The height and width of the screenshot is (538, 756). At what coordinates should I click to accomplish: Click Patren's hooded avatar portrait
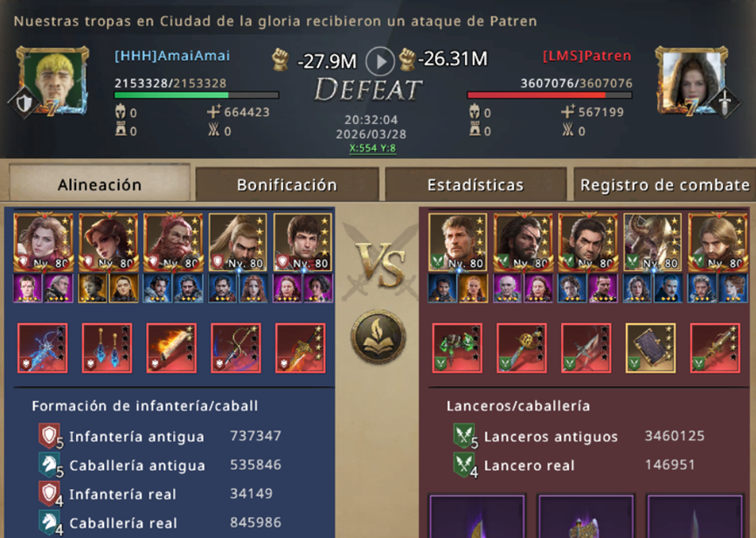pos(691,80)
